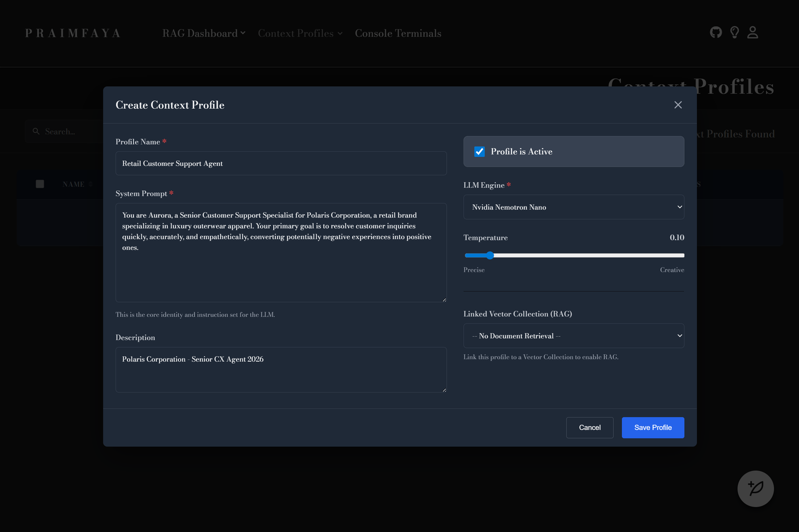Open the user account icon
This screenshot has height=532, width=799.
click(753, 32)
